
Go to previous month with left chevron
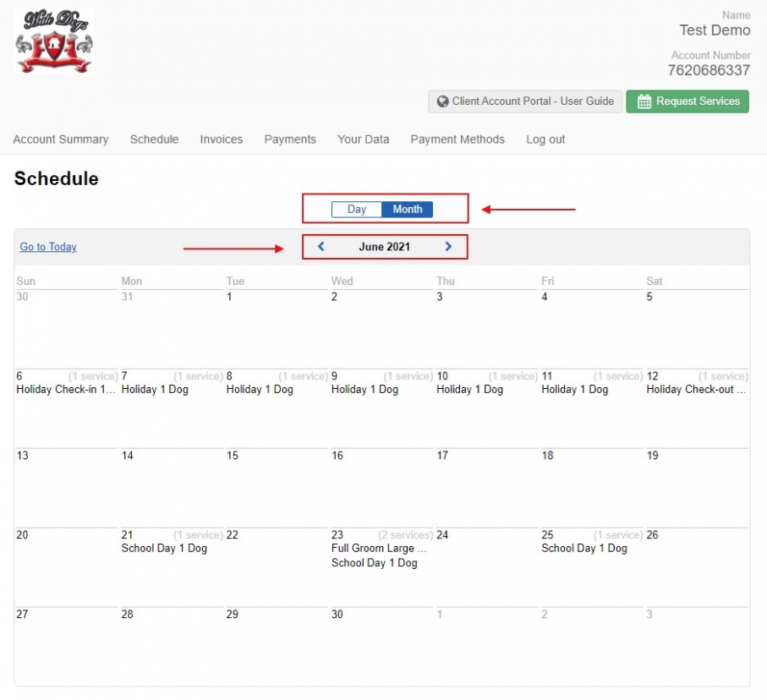pos(320,247)
